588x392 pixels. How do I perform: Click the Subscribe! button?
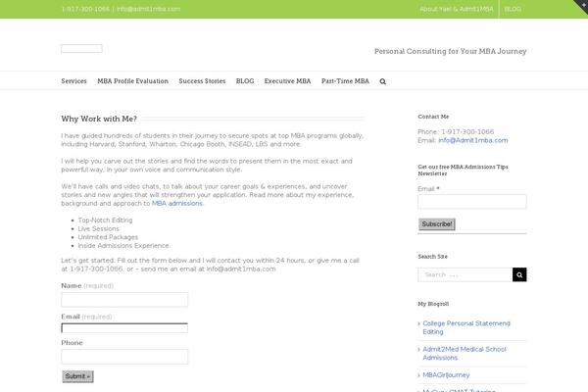click(437, 224)
